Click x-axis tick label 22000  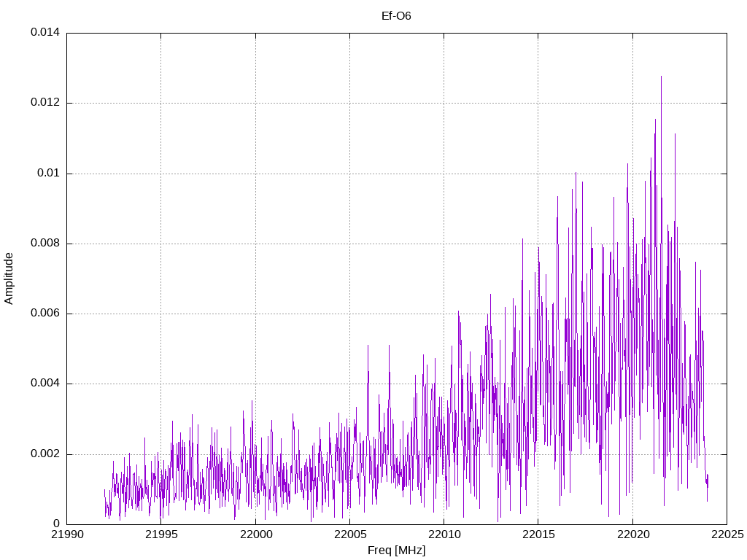(x=256, y=534)
